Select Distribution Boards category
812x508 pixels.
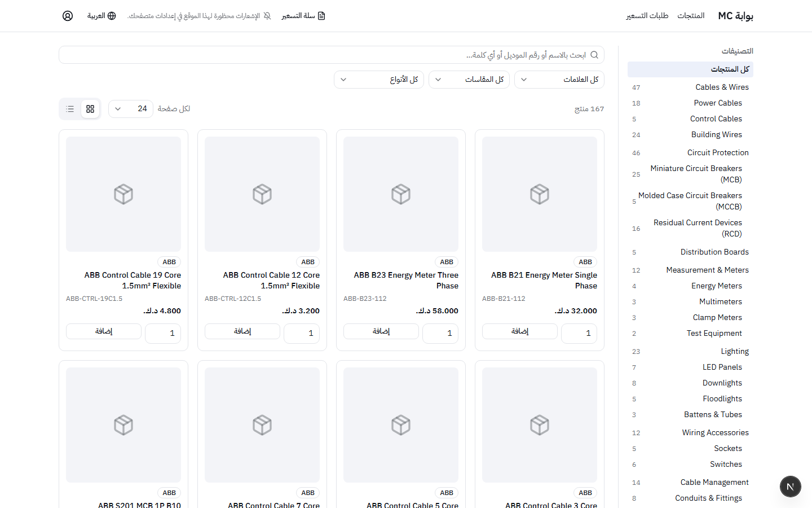(x=690, y=252)
